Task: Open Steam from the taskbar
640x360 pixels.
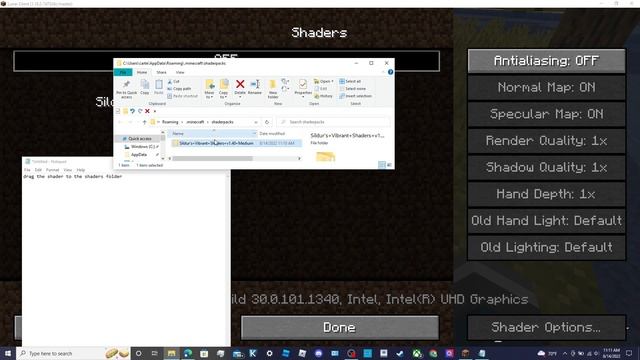Action: coord(400,353)
